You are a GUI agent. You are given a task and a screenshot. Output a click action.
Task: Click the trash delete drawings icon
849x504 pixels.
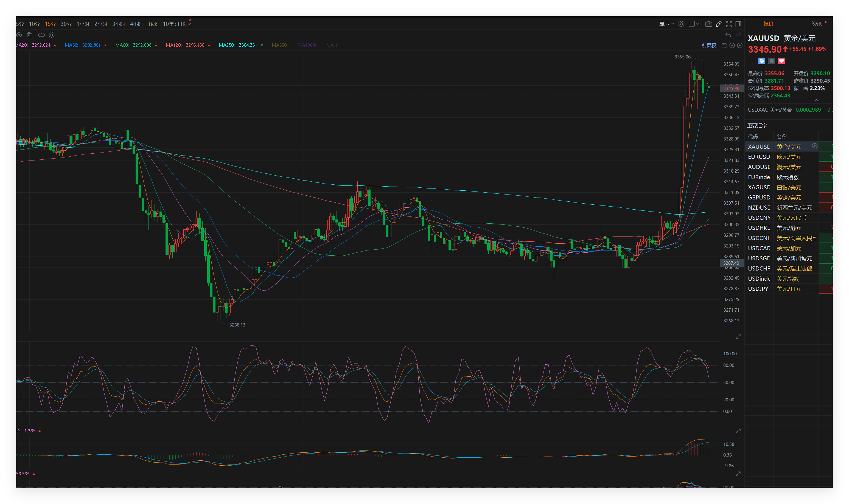[x=29, y=35]
